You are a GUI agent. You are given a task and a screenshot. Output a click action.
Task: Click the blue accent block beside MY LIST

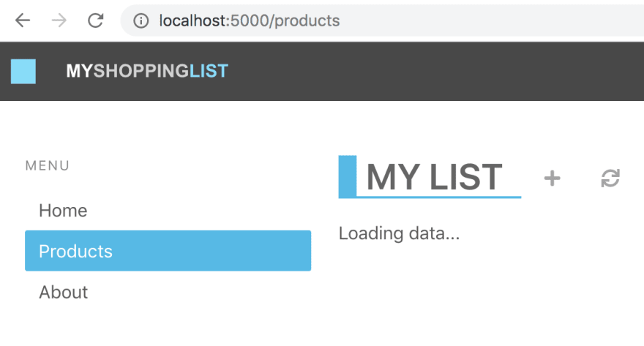click(348, 176)
